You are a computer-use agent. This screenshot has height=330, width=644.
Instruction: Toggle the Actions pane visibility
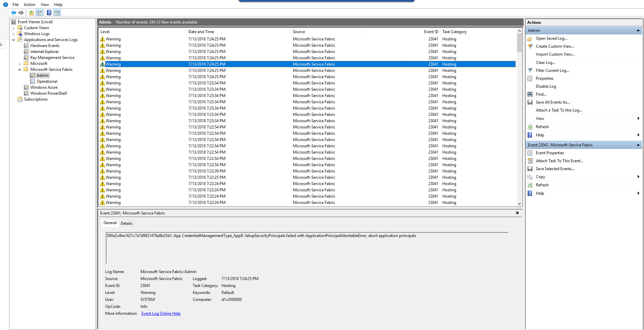coord(57,13)
